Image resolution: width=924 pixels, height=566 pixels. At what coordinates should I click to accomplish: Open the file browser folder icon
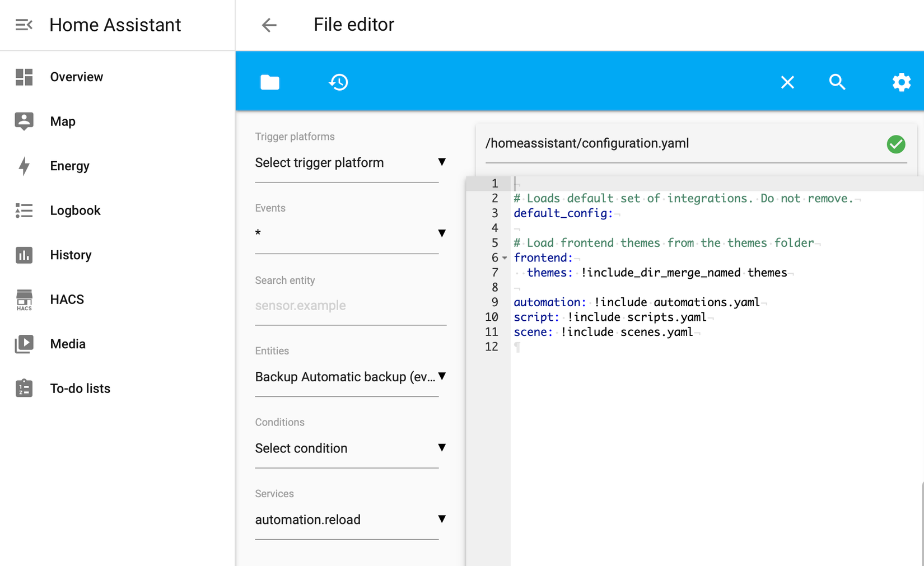(x=269, y=82)
